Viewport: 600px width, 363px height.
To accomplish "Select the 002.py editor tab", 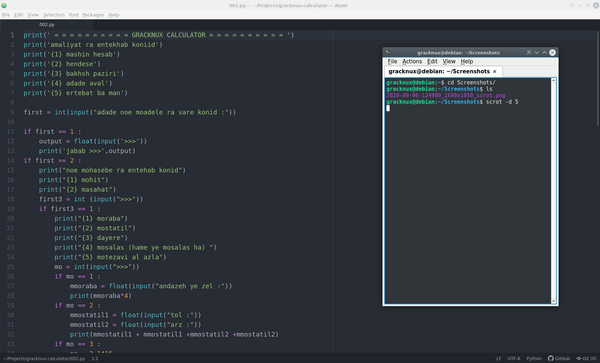I will point(47,24).
